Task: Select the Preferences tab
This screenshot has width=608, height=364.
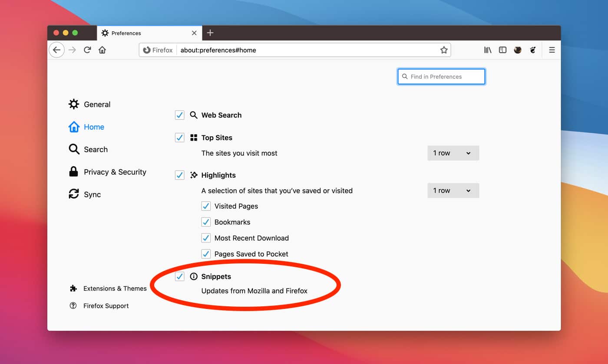Action: [149, 33]
